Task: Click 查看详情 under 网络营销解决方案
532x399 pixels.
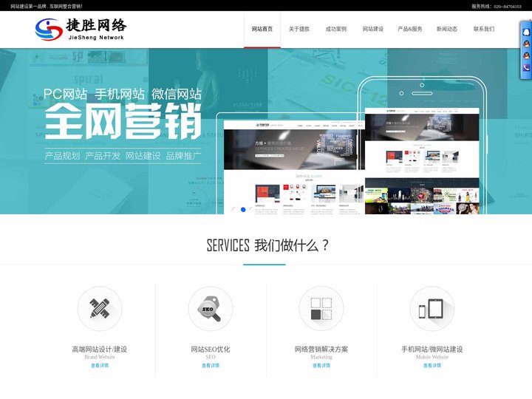Action: click(321, 366)
